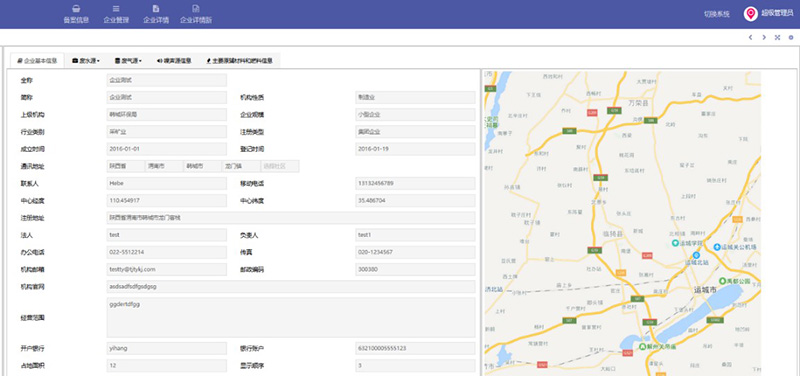Open the 企业基本信息 tab
The image size is (800, 376).
(37, 61)
